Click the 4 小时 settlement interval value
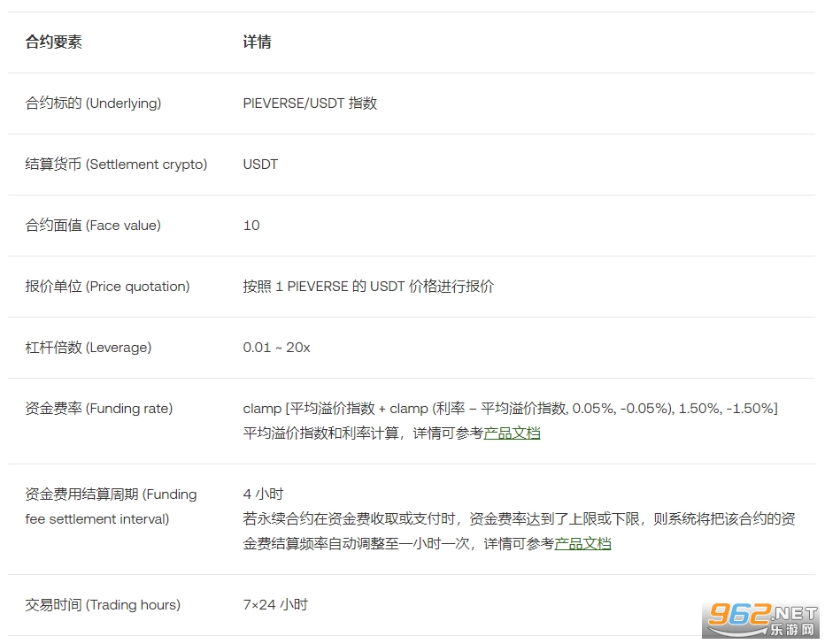The width and height of the screenshot is (825, 644). [x=263, y=494]
